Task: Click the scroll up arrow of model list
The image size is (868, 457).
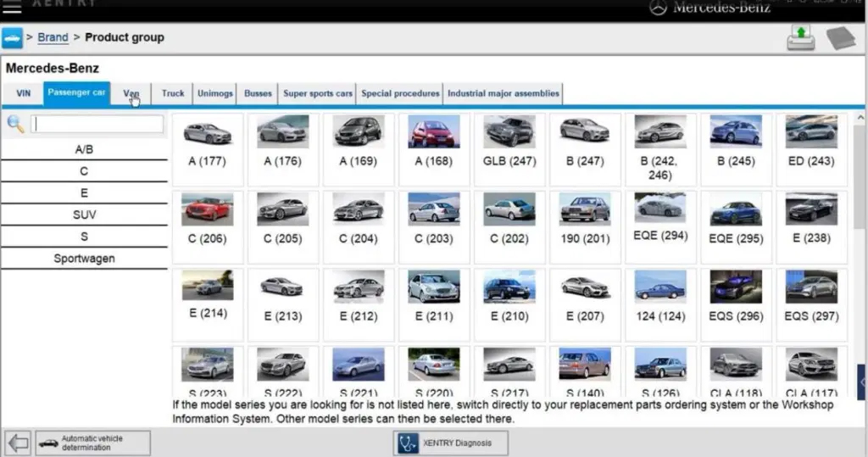Action: coord(860,117)
